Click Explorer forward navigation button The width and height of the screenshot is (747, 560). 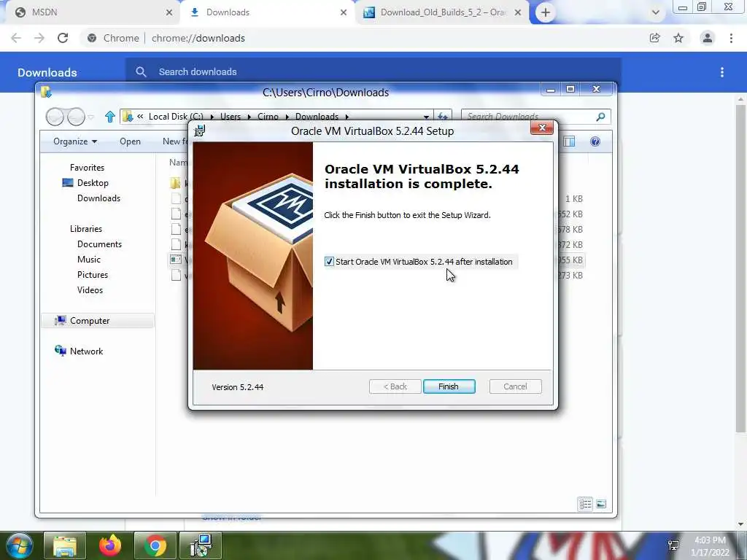coord(76,117)
